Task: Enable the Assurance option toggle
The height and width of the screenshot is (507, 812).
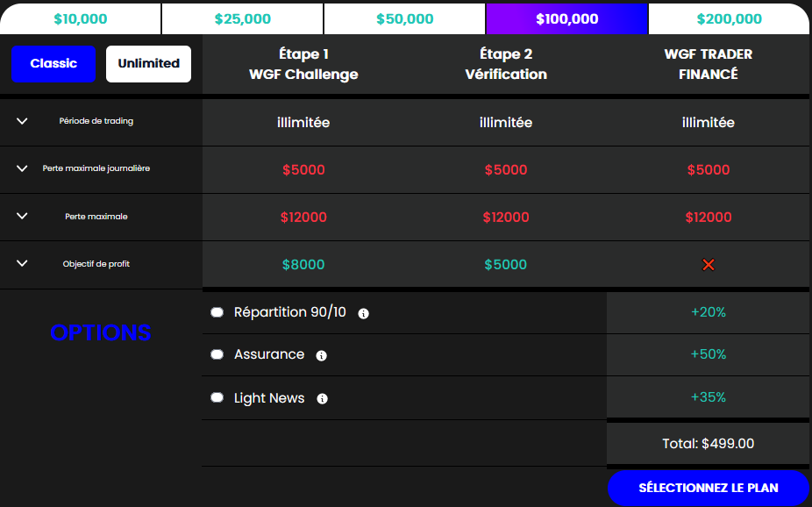Action: coord(217,354)
